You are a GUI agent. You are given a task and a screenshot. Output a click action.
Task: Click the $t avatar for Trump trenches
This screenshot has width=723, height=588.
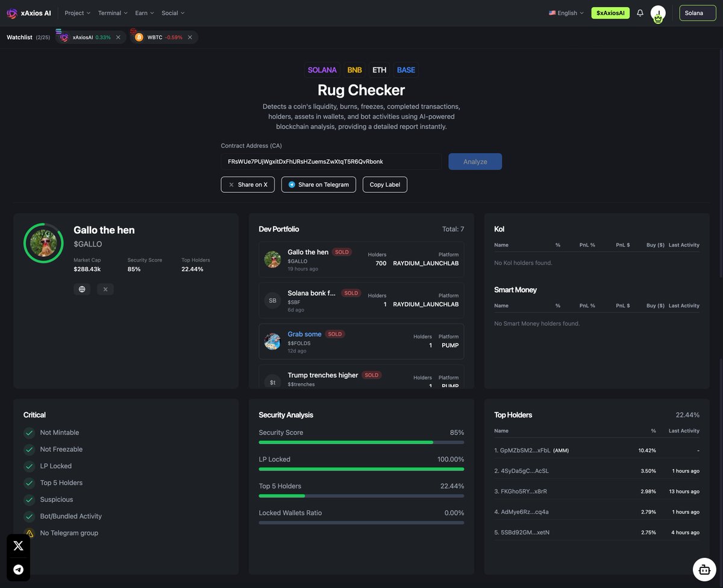point(272,382)
